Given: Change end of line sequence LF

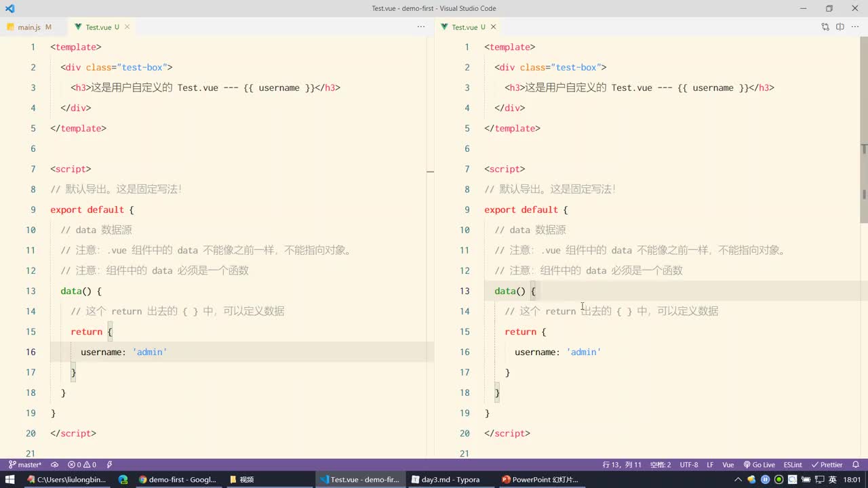Looking at the screenshot, I should click(710, 465).
